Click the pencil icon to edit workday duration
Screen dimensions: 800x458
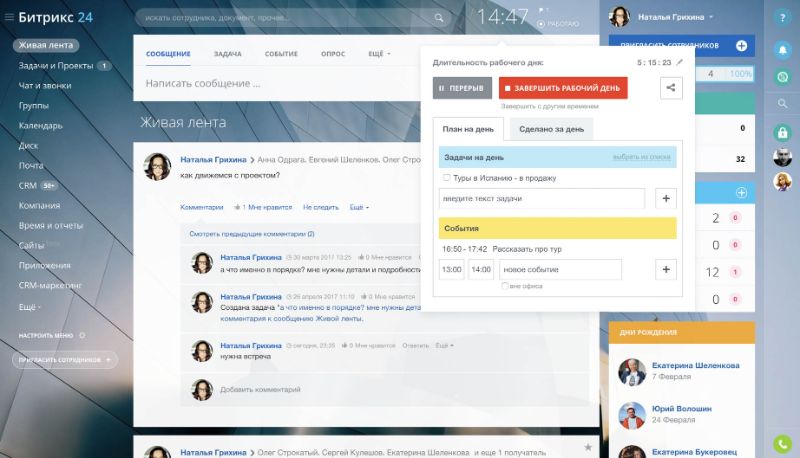point(680,62)
